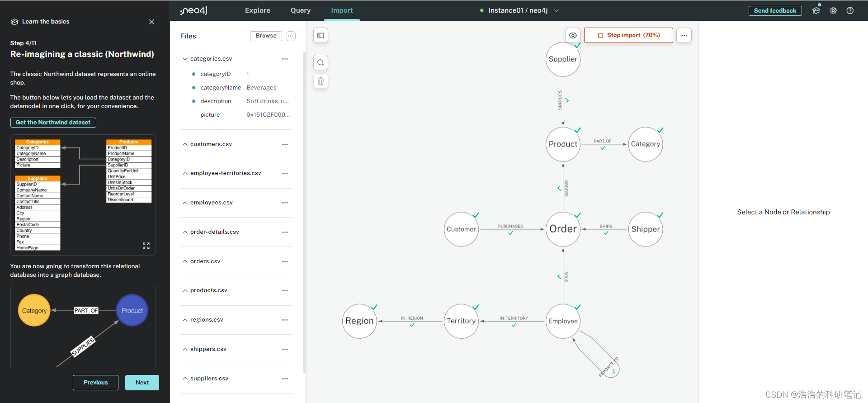Select the SHIPS relationship label

click(x=606, y=226)
